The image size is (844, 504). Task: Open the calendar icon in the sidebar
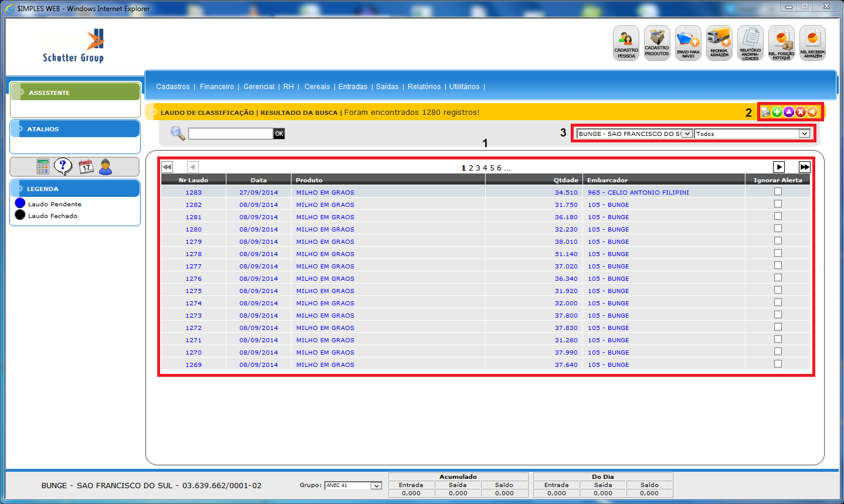tap(86, 167)
